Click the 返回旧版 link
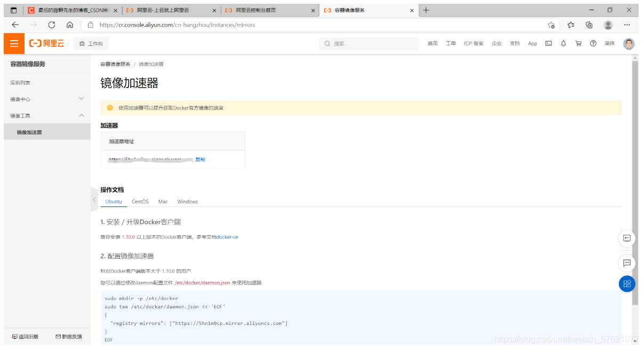 [25, 337]
